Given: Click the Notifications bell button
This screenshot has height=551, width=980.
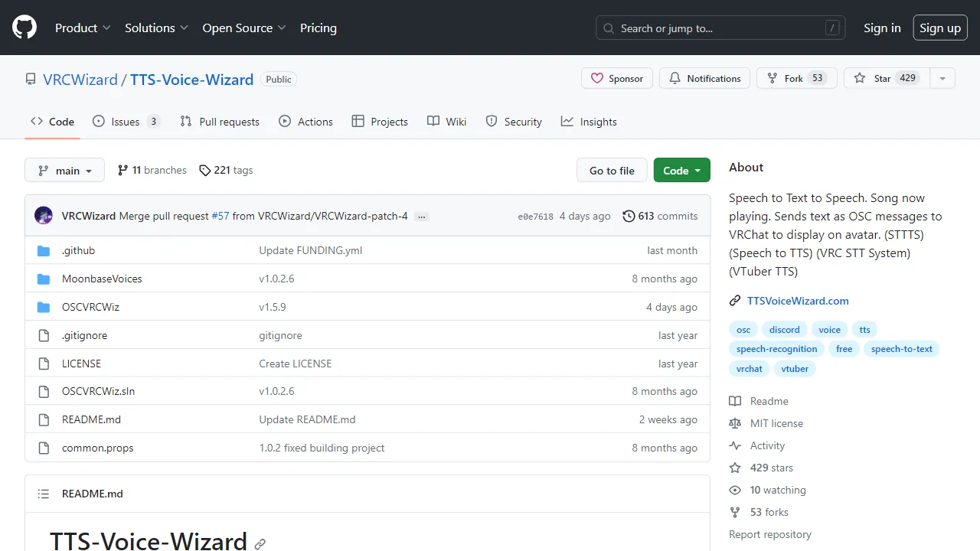Looking at the screenshot, I should (705, 78).
